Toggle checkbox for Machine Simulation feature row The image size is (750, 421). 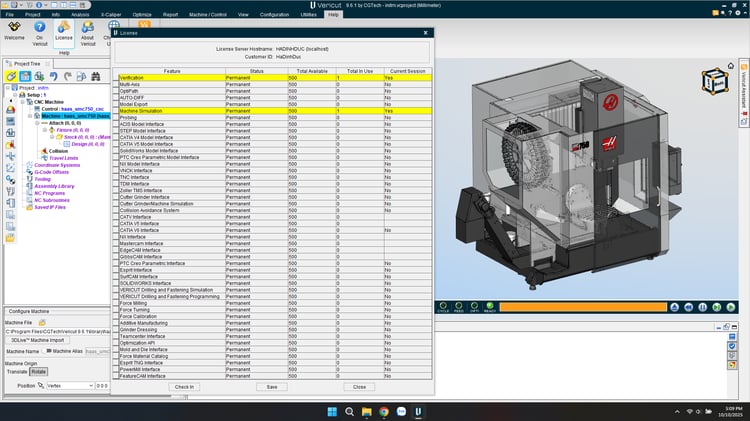116,111
